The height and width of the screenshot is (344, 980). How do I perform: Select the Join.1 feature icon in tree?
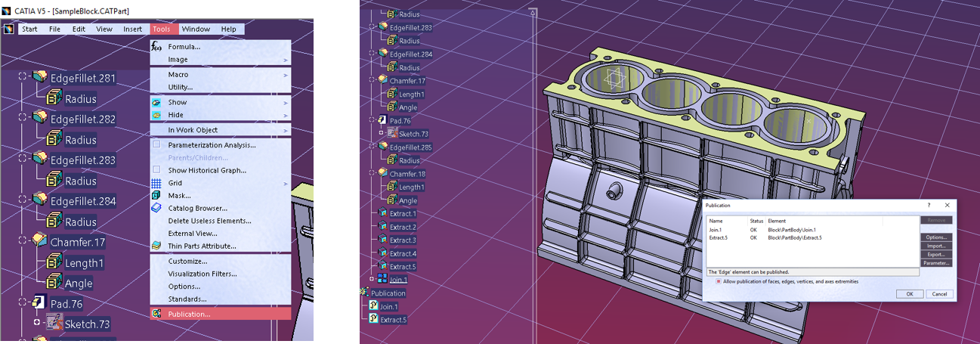(382, 280)
